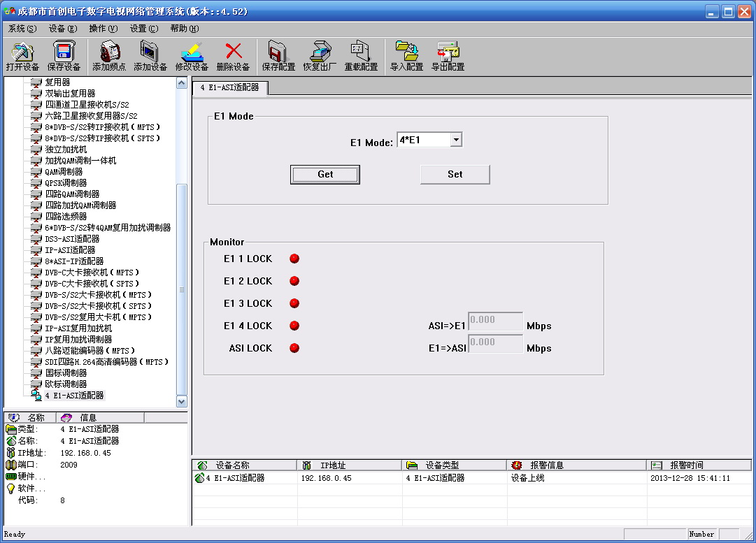Click the 添加设备 (add device) toolbar icon

point(150,56)
